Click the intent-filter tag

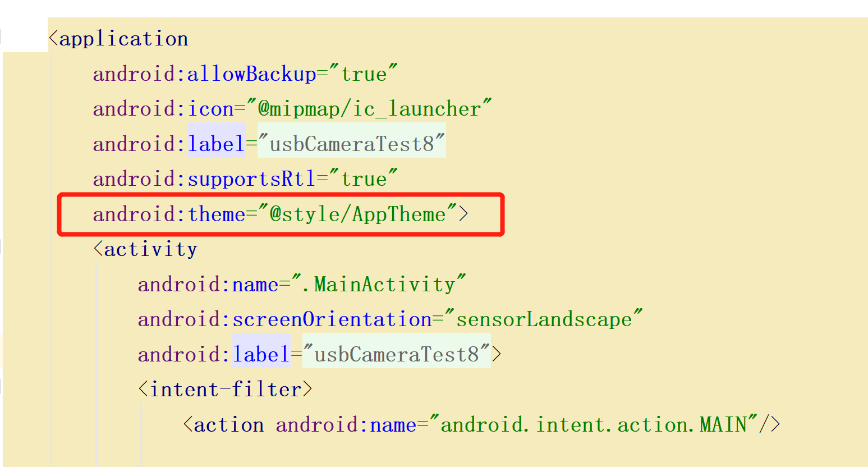225,390
